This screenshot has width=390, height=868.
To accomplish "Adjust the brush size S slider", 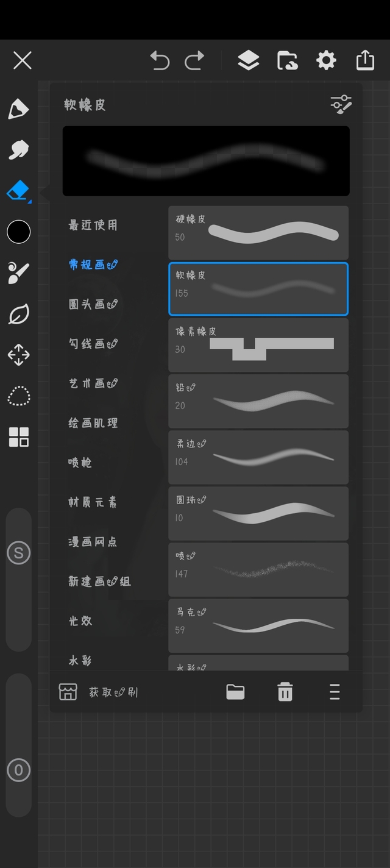I will [x=18, y=553].
